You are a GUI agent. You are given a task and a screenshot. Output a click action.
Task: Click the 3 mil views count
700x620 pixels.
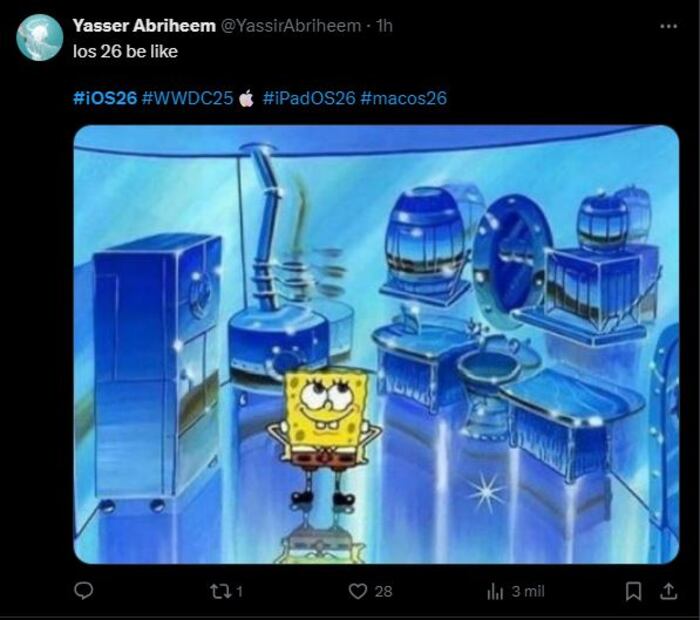pos(528,591)
